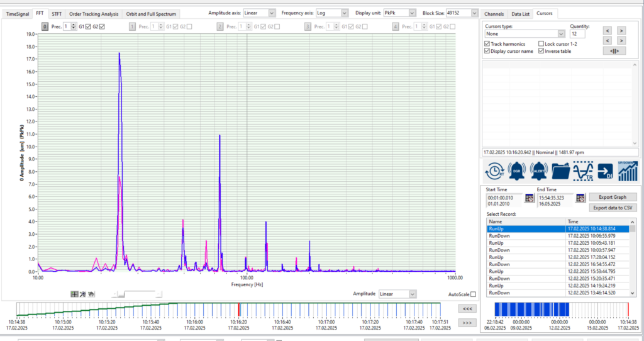Enable the G2 checkbox for plot 1
This screenshot has width=644, height=341.
pos(189,26)
